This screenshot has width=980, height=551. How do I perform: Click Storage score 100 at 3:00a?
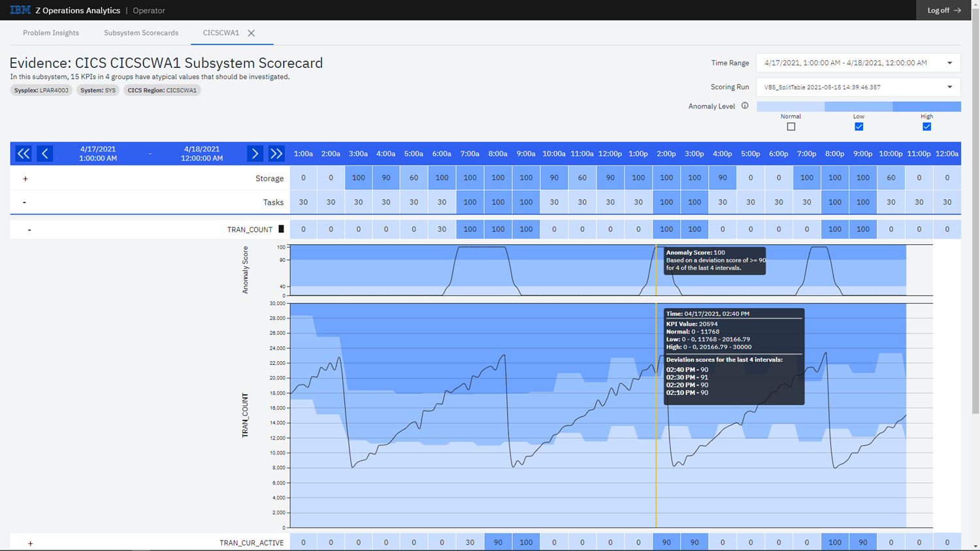point(358,178)
